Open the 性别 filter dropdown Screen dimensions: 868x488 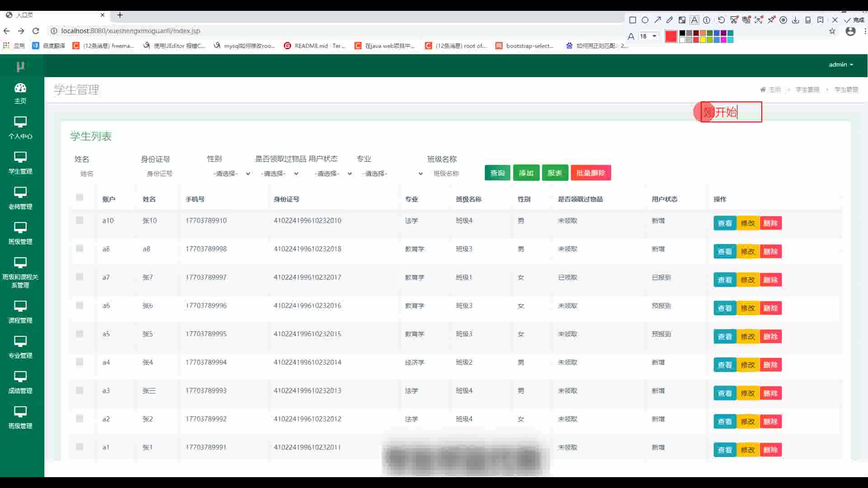(x=231, y=174)
